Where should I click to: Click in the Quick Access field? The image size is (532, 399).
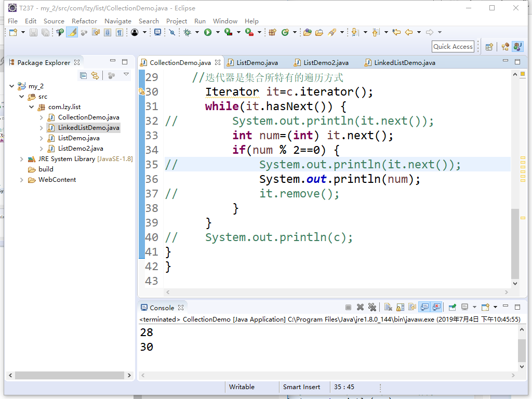pos(453,46)
